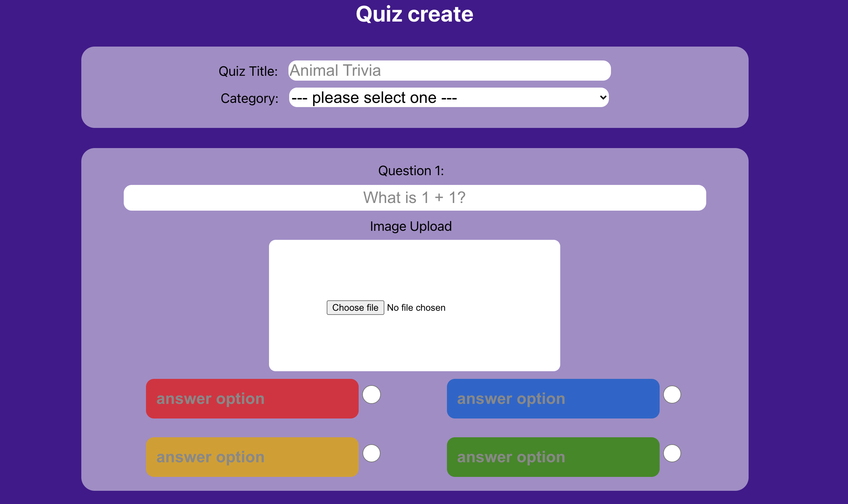
Task: Select the radio button beside the red answer
Action: (371, 395)
